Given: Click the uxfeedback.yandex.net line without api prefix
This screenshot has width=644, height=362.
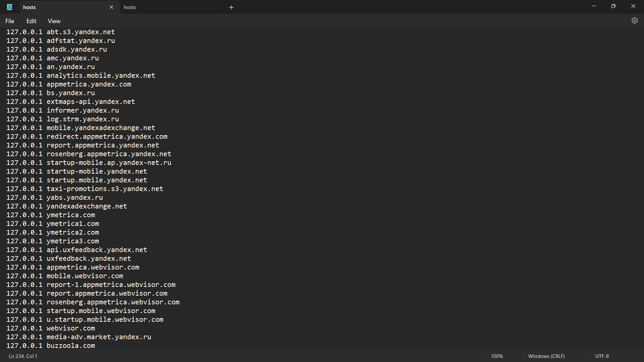Looking at the screenshot, I should [x=69, y=258].
